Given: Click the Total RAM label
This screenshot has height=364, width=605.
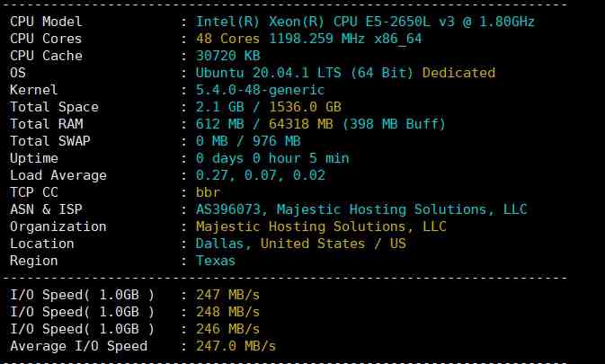Looking at the screenshot, I should (x=47, y=124).
